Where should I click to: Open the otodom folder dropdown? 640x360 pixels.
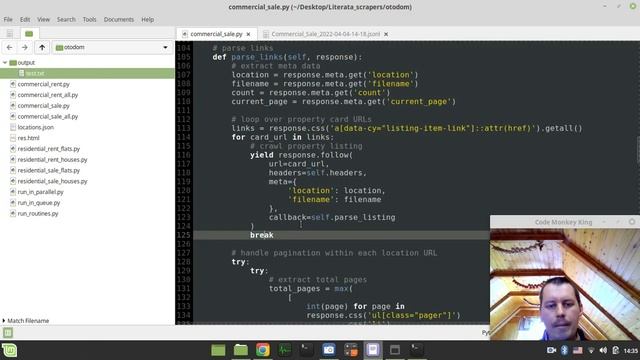(112, 47)
